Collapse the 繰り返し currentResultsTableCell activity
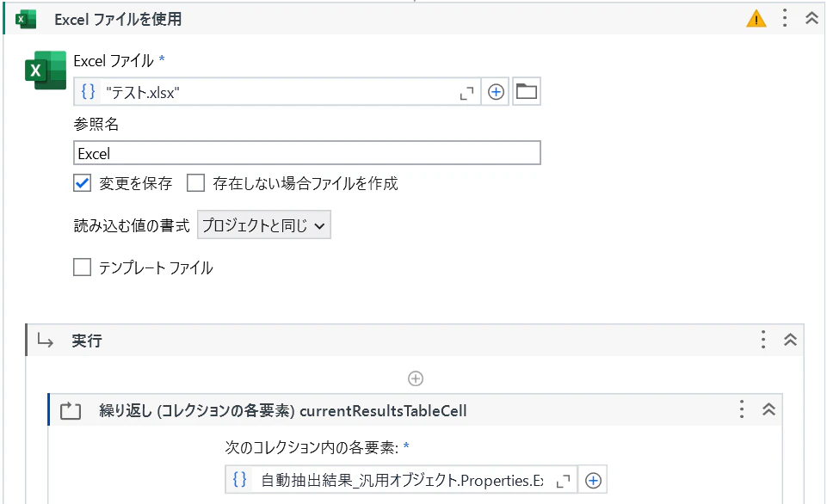 pyautogui.click(x=769, y=409)
